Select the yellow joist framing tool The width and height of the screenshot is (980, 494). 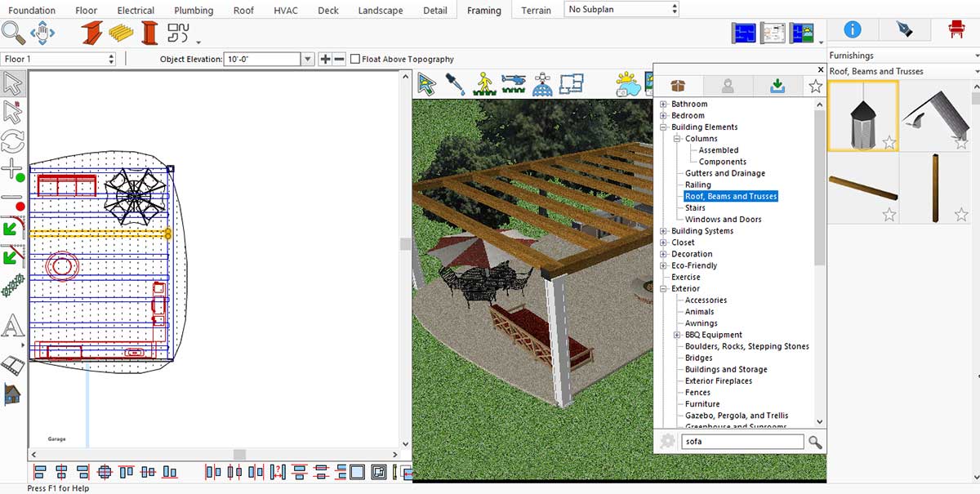[x=121, y=33]
